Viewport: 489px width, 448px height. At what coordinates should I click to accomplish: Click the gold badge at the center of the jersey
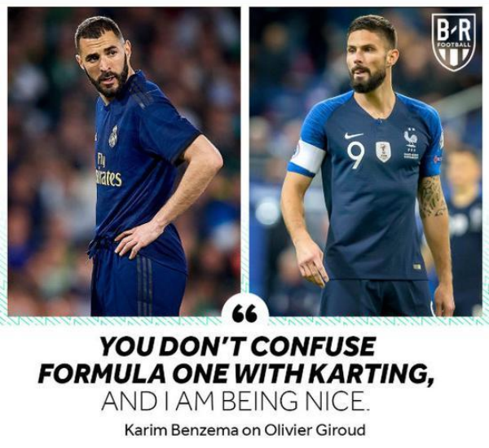click(383, 152)
